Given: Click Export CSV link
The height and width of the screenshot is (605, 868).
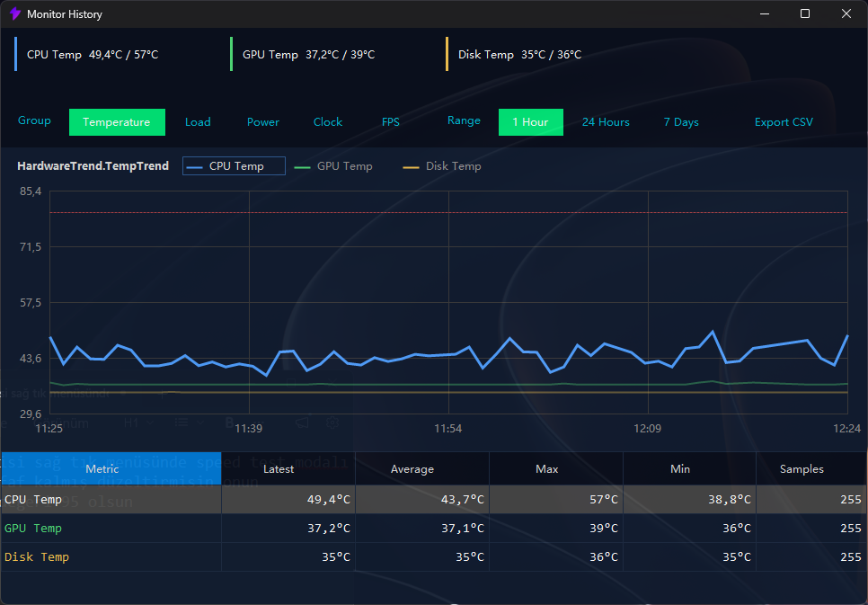Looking at the screenshot, I should (x=784, y=122).
